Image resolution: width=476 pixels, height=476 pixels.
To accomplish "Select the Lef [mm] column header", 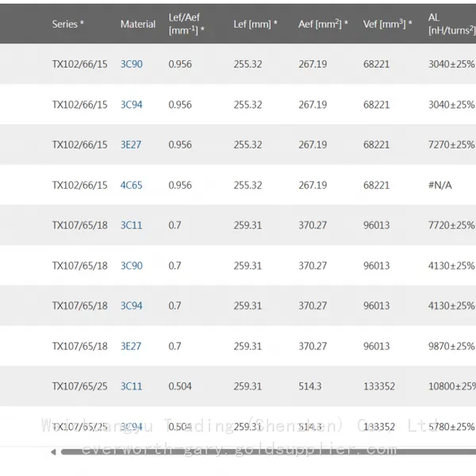I will click(255, 24).
